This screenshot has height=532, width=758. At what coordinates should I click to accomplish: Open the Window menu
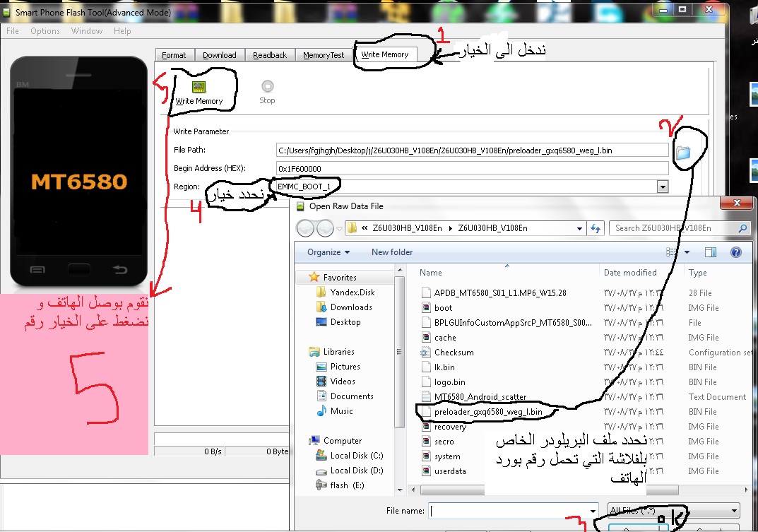pos(86,31)
